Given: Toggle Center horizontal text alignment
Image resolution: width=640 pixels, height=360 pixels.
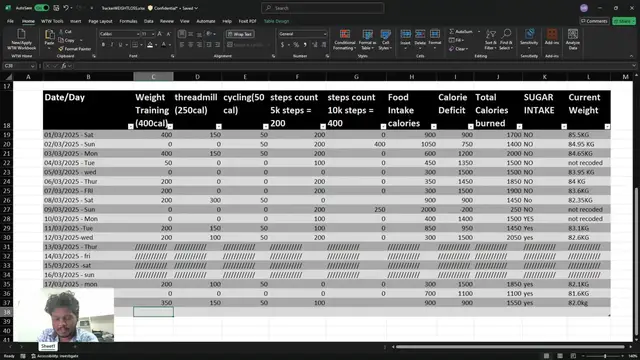Looking at the screenshot, I should click(x=191, y=45).
